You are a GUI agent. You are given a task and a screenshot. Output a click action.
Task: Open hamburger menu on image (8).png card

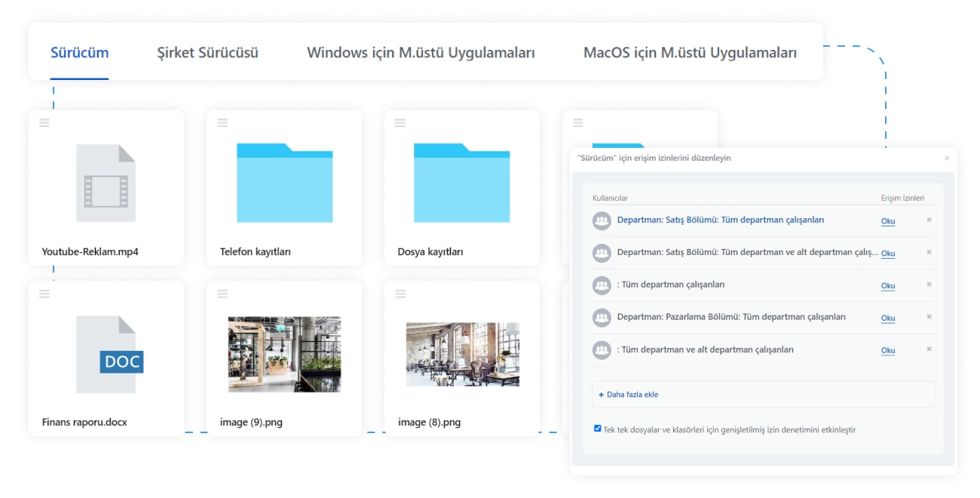point(400,294)
